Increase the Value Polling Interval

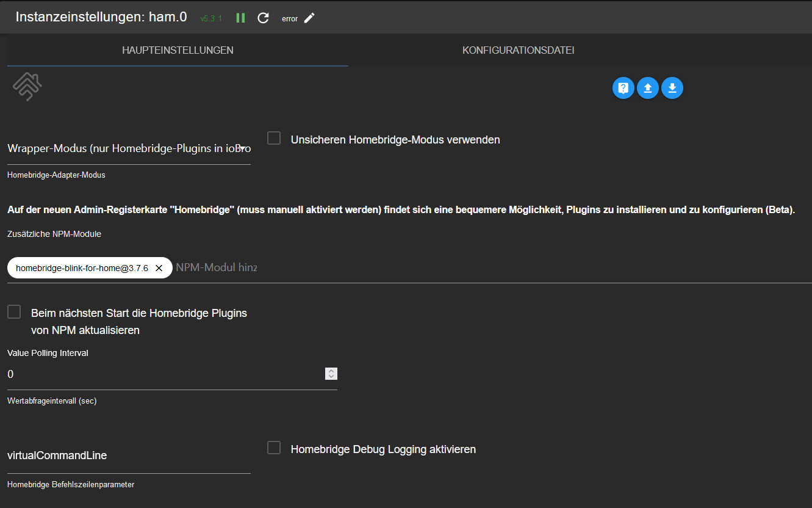[x=331, y=371]
